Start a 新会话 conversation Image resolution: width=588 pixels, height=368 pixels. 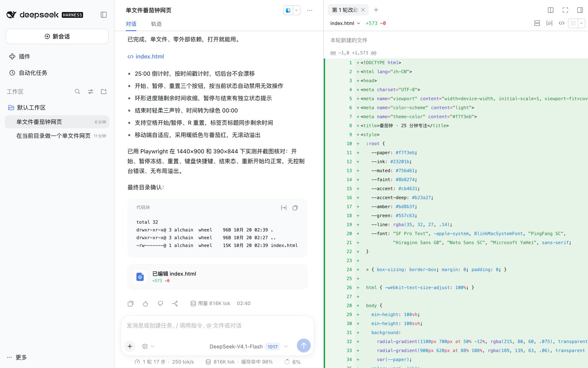57,36
